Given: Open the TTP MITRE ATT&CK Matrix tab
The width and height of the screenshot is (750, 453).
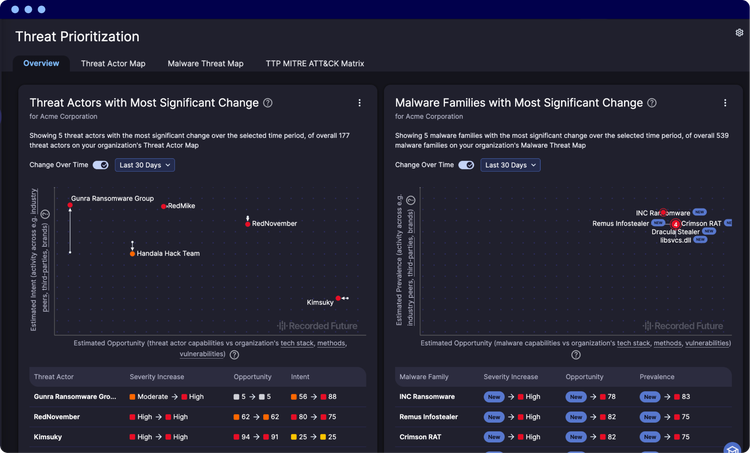Looking at the screenshot, I should coord(315,64).
